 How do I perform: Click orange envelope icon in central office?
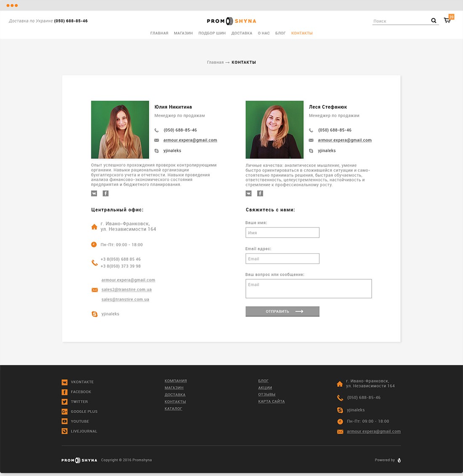(95, 290)
